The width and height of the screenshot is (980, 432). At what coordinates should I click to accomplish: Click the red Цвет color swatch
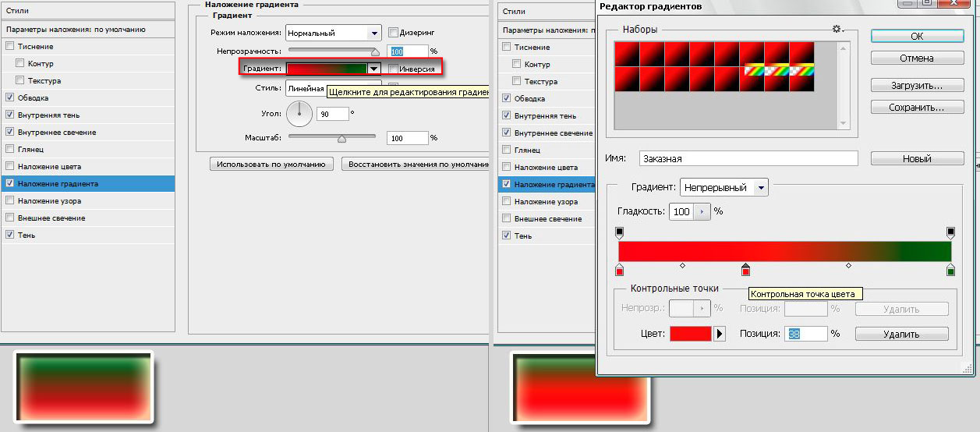coord(690,334)
